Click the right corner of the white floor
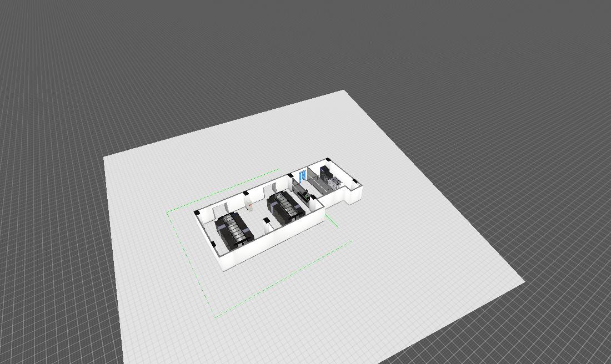 [524, 281]
